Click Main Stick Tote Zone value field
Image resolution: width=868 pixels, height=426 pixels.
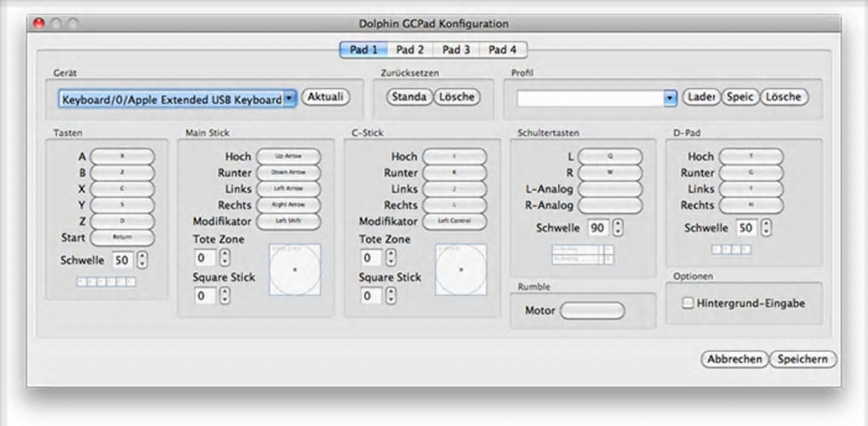tap(205, 258)
